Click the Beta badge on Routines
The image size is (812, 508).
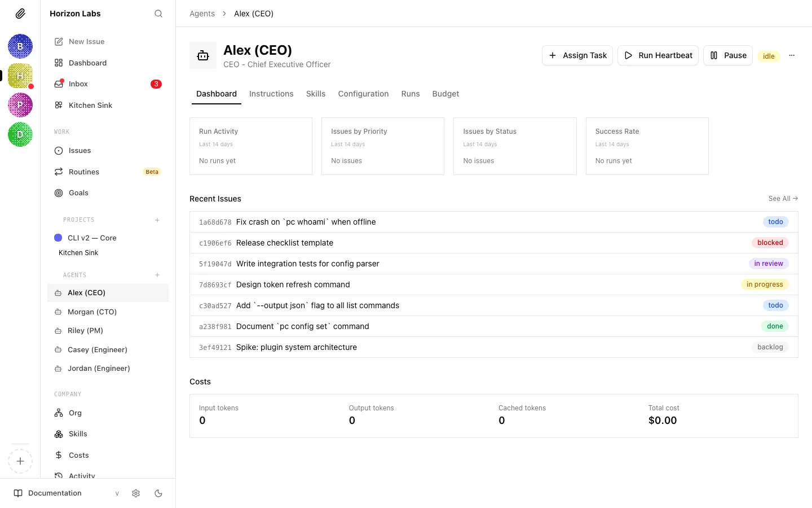[152, 172]
